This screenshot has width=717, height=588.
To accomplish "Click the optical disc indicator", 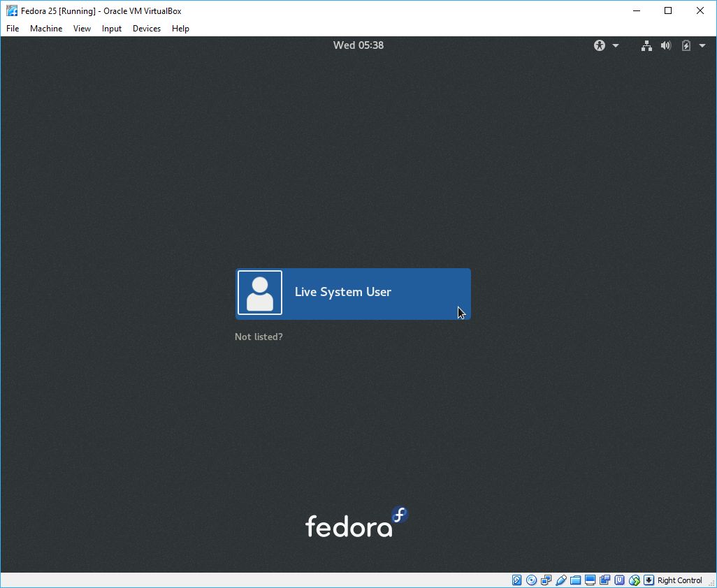I will (531, 580).
